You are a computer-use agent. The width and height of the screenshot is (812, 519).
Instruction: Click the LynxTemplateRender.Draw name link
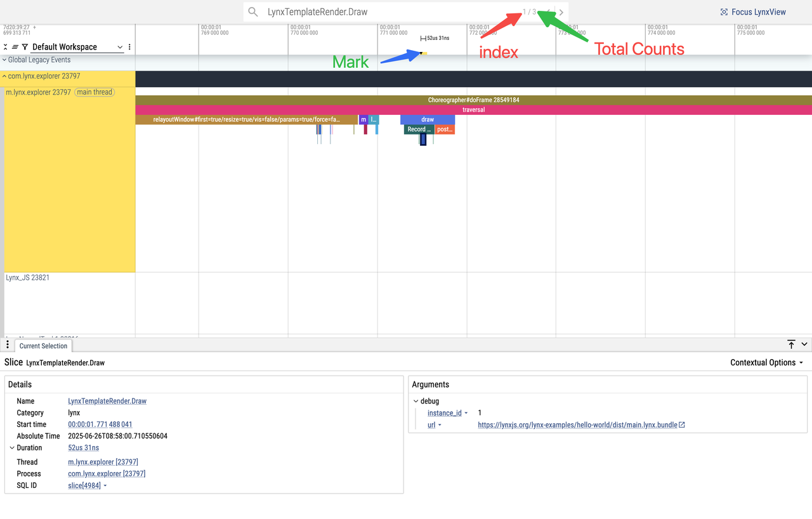coord(107,401)
